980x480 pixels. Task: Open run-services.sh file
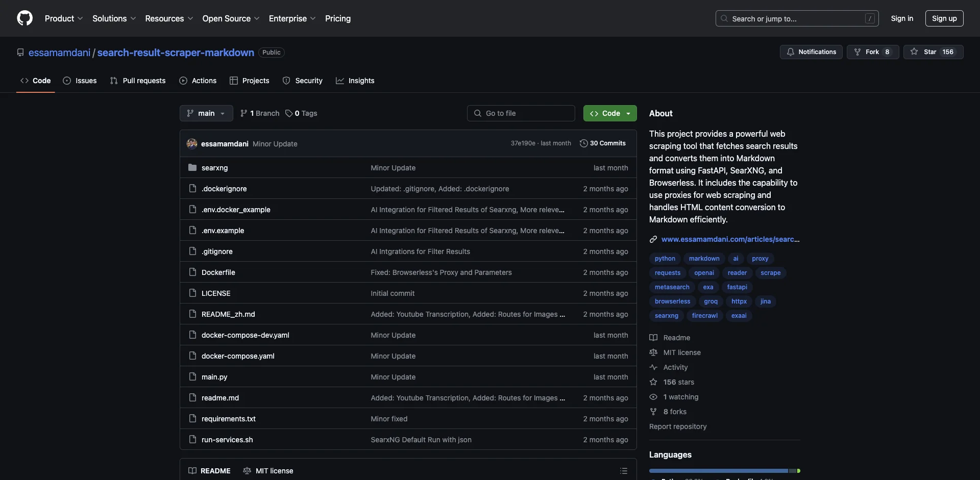pos(227,440)
